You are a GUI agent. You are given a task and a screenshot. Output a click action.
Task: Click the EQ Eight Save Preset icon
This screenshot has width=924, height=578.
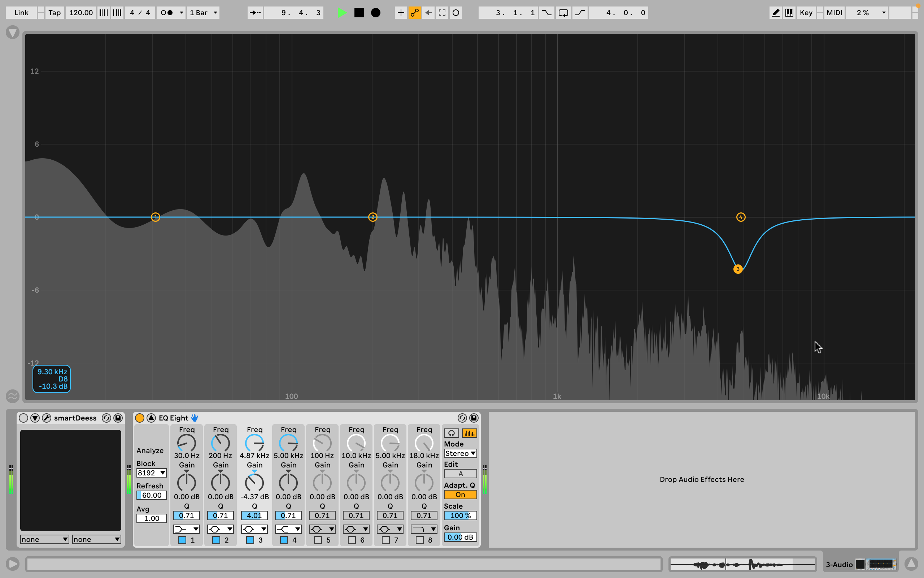coord(474,418)
